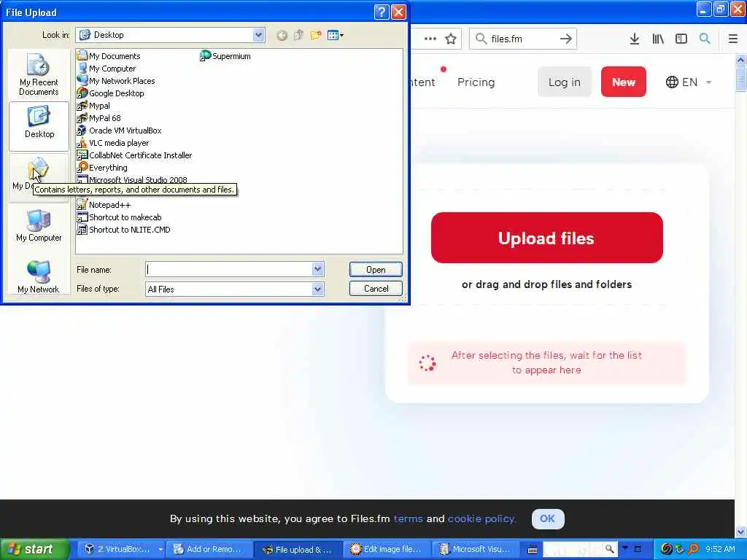Screen dimensions: 747x560
Task: Select CollabNet Certificate Installer shortcut
Action: (134, 155)
